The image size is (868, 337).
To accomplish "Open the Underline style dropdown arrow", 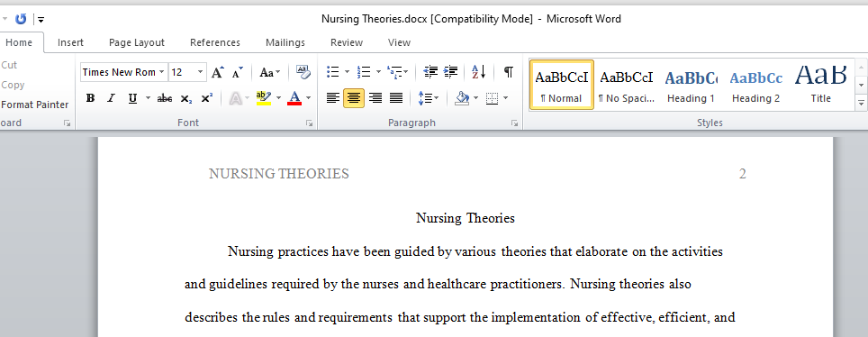I will (x=148, y=98).
